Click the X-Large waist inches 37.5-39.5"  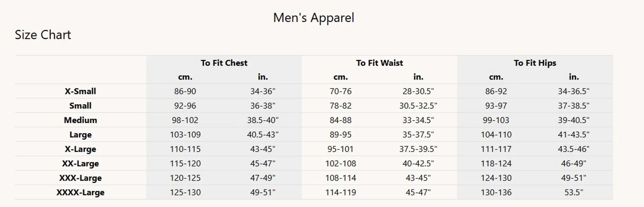click(x=418, y=149)
